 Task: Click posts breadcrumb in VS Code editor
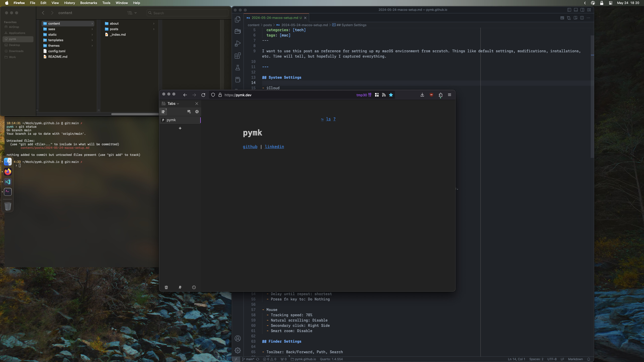(267, 25)
